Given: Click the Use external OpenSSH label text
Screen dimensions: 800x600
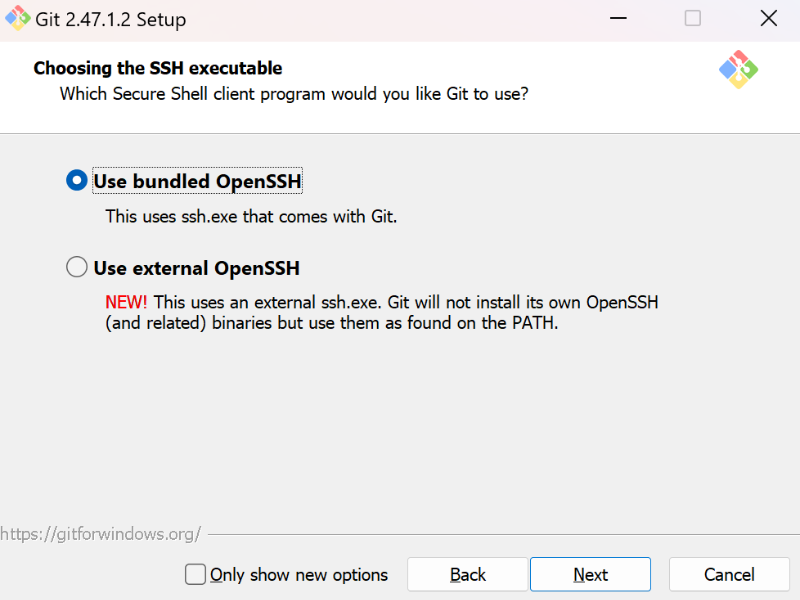Looking at the screenshot, I should coord(190,268).
